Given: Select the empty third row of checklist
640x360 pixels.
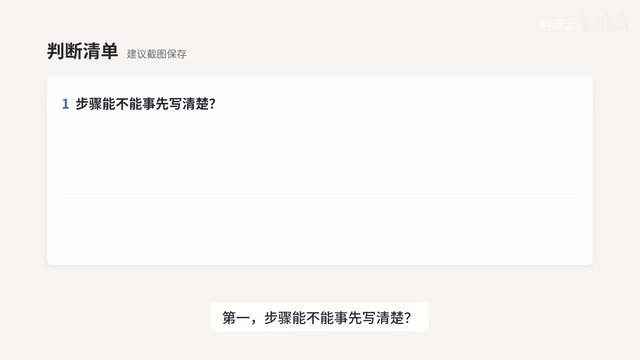Looking at the screenshot, I should [x=320, y=231].
